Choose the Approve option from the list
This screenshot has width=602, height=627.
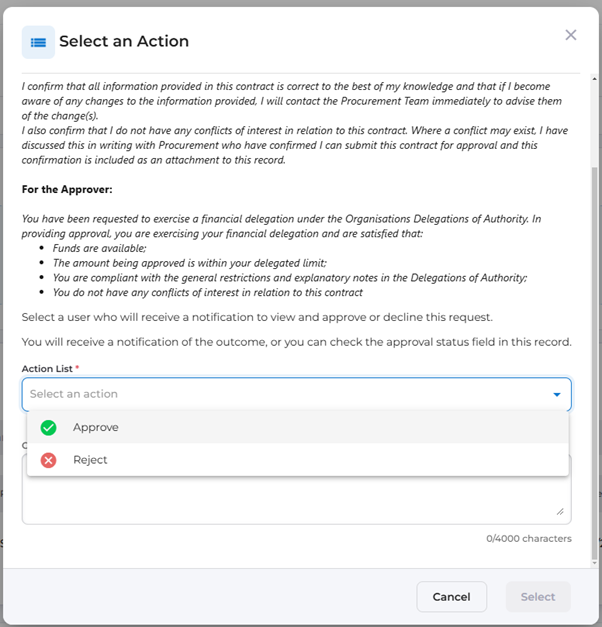click(x=96, y=427)
